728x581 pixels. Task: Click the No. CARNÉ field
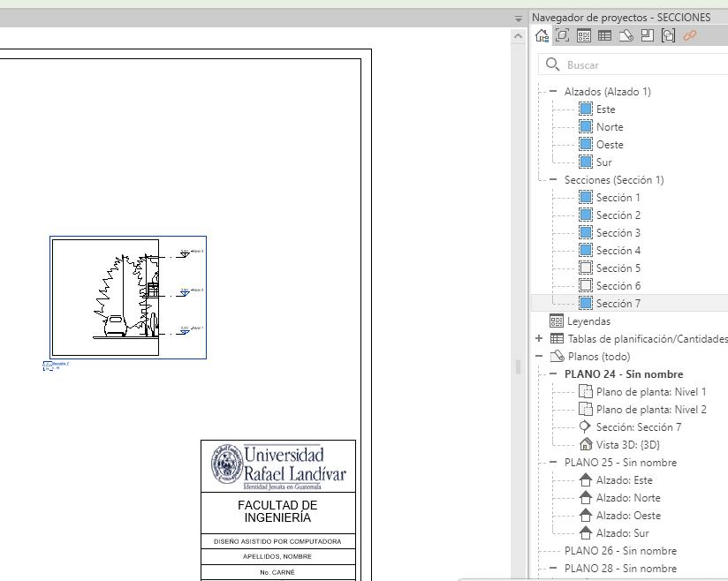click(x=277, y=572)
